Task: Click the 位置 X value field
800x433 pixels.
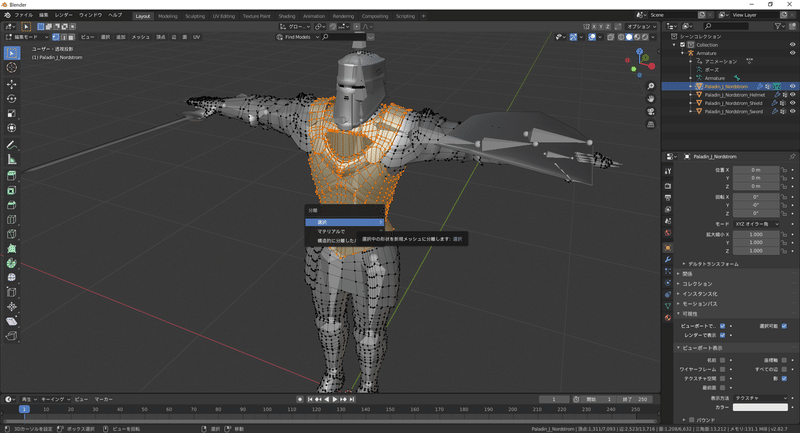Action: click(756, 170)
